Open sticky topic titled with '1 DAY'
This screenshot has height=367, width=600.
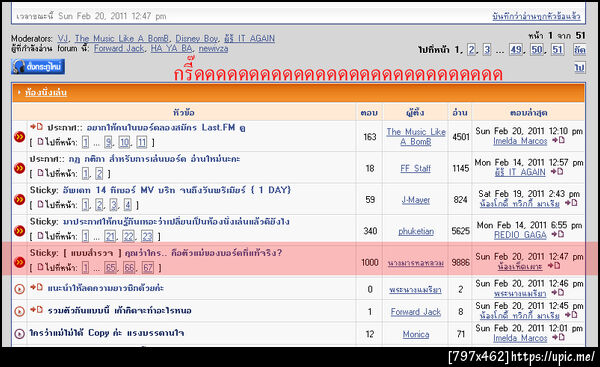tap(177, 190)
